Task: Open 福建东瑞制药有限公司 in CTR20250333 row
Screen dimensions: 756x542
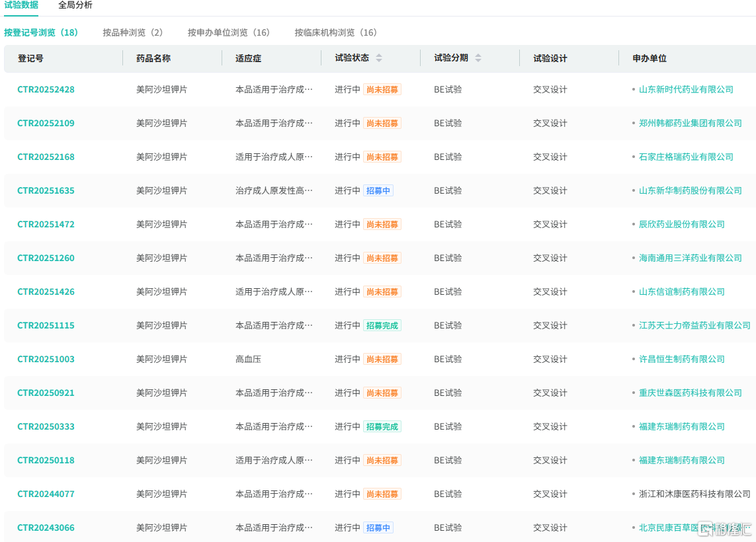Action: (682, 427)
